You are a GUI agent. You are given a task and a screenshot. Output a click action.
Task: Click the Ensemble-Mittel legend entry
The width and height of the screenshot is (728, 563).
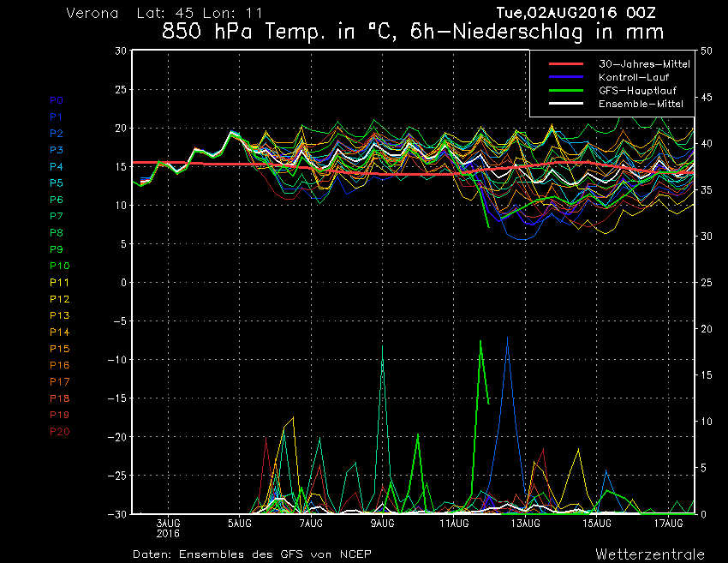coord(641,104)
